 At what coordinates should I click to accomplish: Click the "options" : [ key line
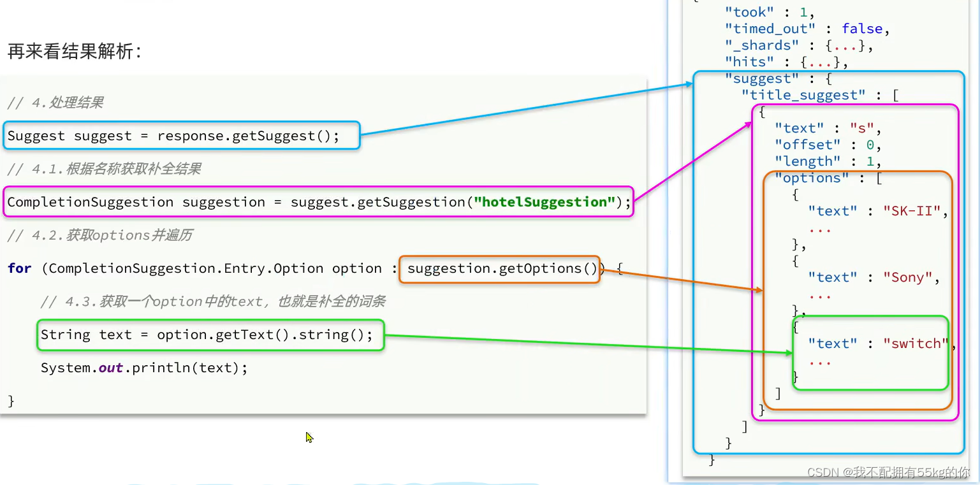828,178
